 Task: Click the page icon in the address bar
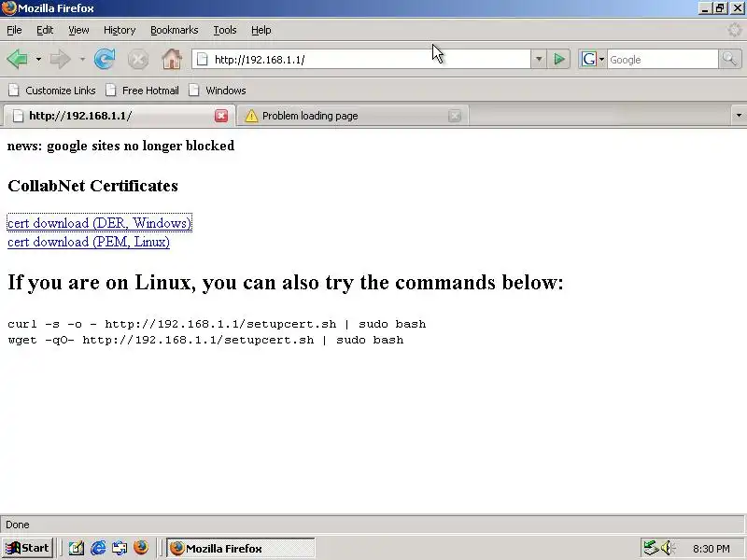(x=203, y=60)
